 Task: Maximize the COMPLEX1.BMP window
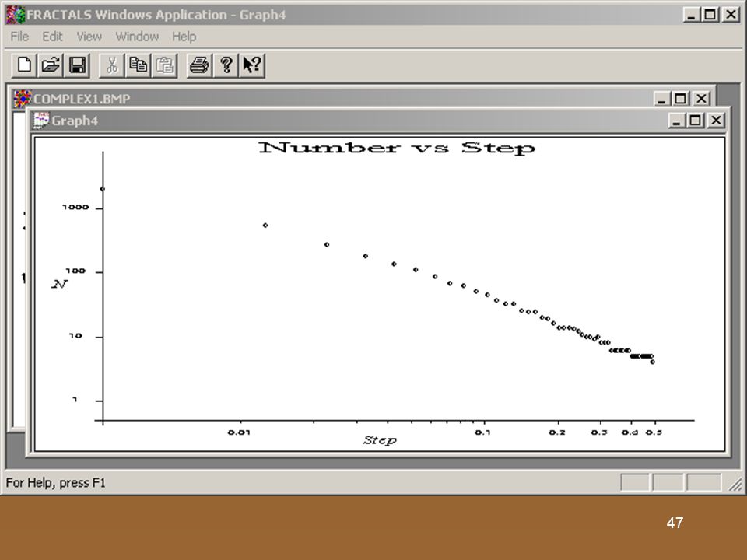(x=680, y=99)
